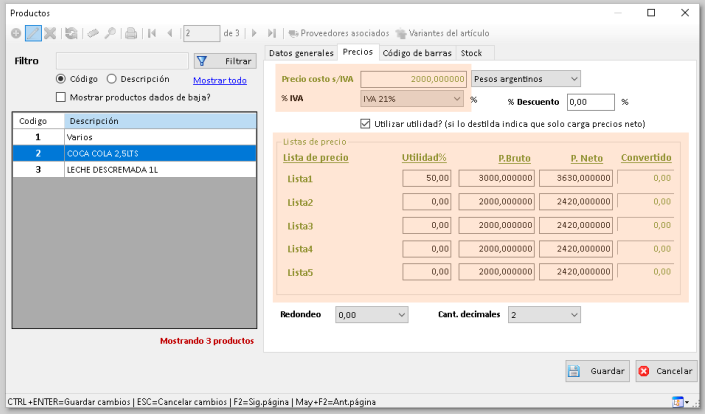The width and height of the screenshot is (705, 414).
Task: Click the Mostrar todo link
Action: pyautogui.click(x=219, y=81)
